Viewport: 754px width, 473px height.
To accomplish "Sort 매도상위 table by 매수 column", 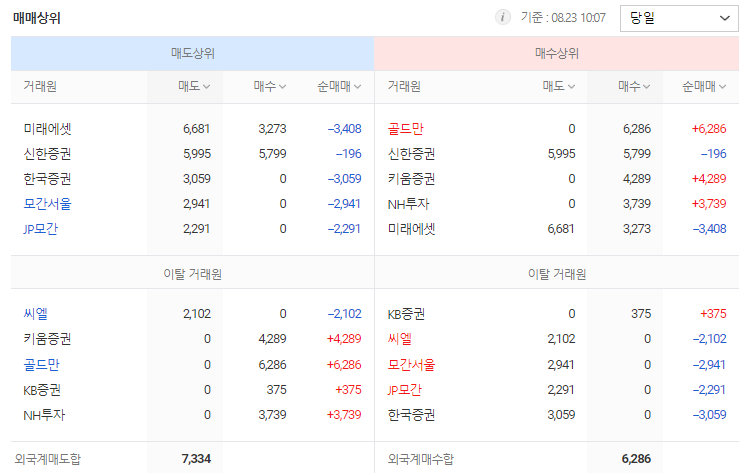I will tap(269, 87).
